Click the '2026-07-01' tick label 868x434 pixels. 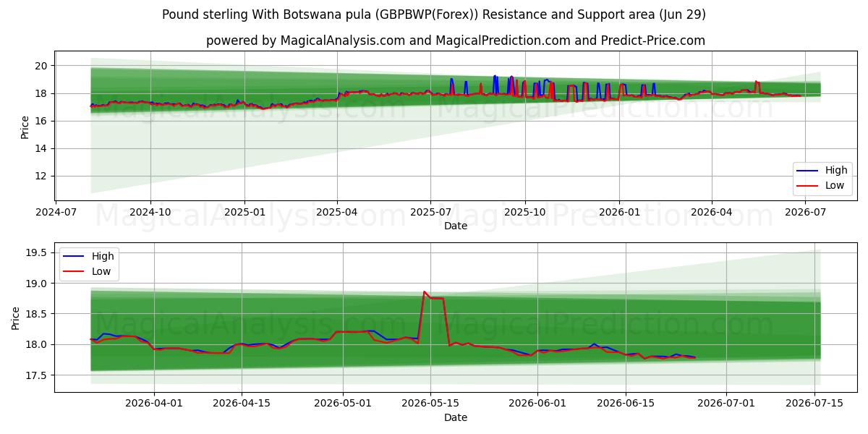[x=726, y=404]
